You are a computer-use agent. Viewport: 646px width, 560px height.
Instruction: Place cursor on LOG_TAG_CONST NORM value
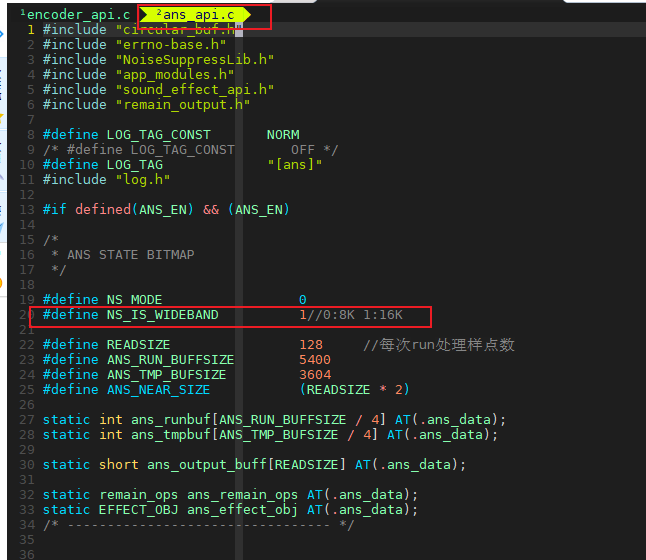(283, 134)
